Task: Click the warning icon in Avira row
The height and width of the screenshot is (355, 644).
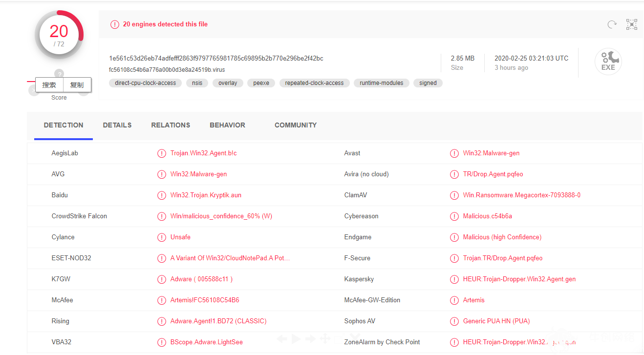Action: tap(454, 174)
